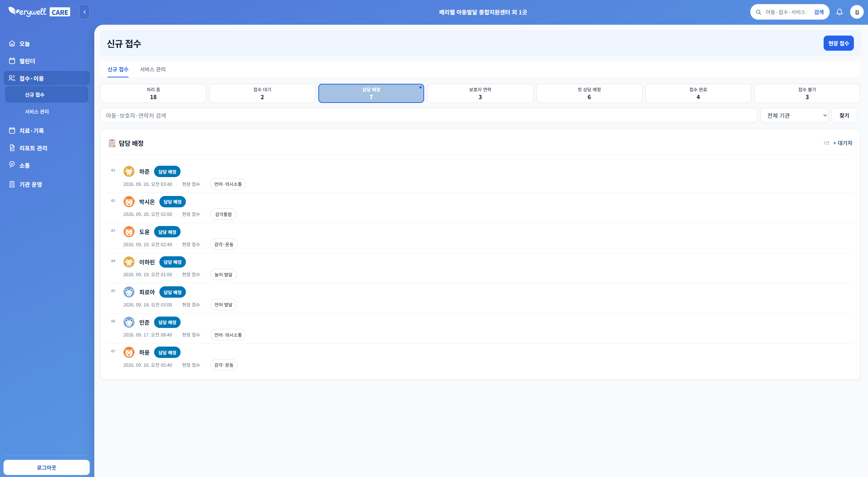Select the 보호자 연락 status card
This screenshot has height=477, width=868.
click(480, 93)
